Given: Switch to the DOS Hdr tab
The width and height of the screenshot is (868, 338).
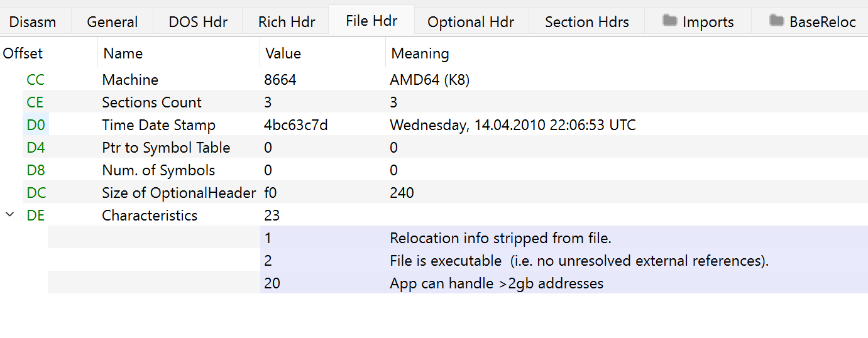Looking at the screenshot, I should coord(198,23).
